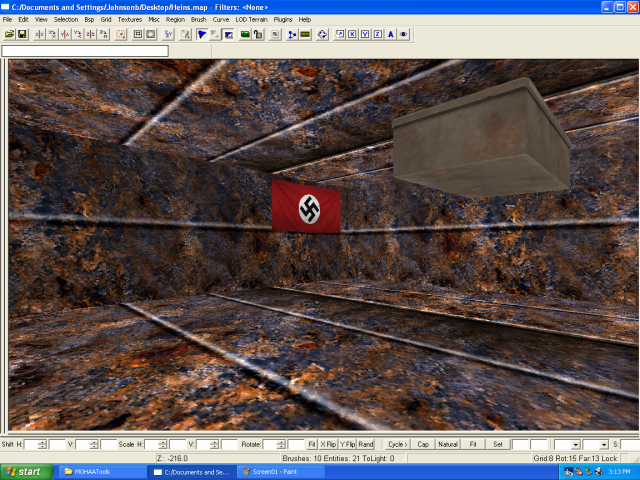Click the texture paint page icon
Screen dimensions: 640x480
click(x=185, y=34)
